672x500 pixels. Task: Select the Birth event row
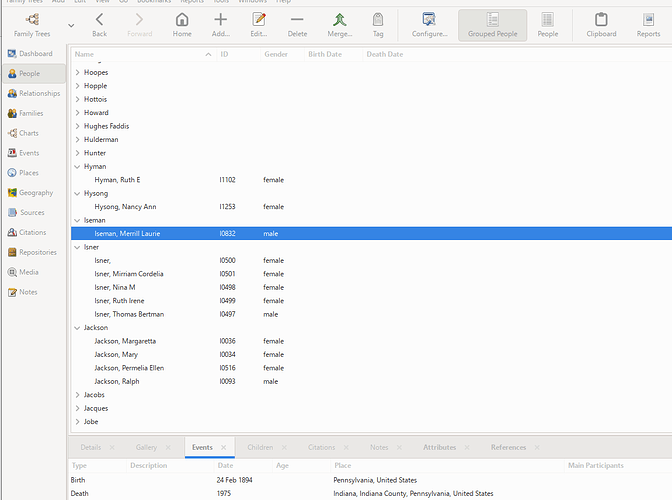point(370,480)
